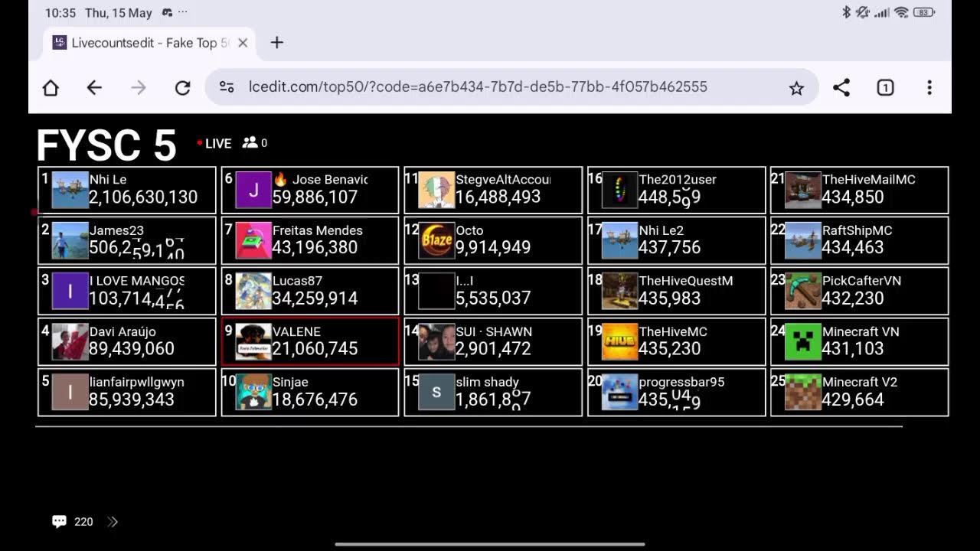
Task: Tap the status bar clock 10:35
Action: point(60,13)
